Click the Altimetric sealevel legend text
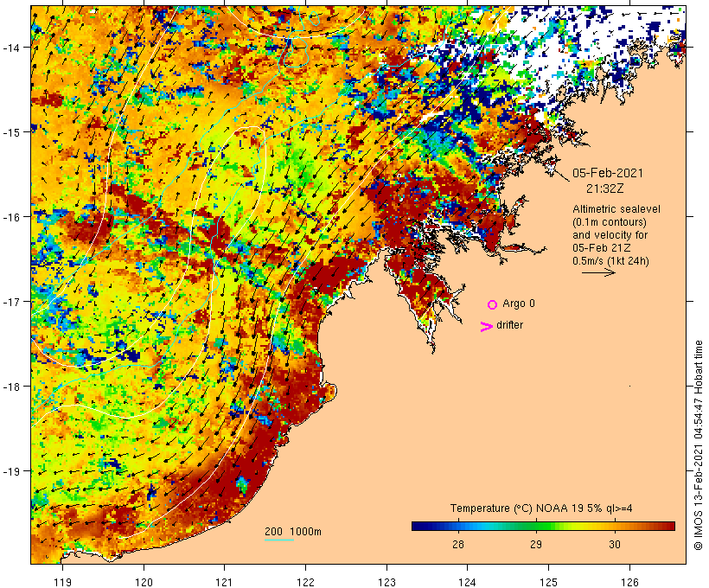 616,209
